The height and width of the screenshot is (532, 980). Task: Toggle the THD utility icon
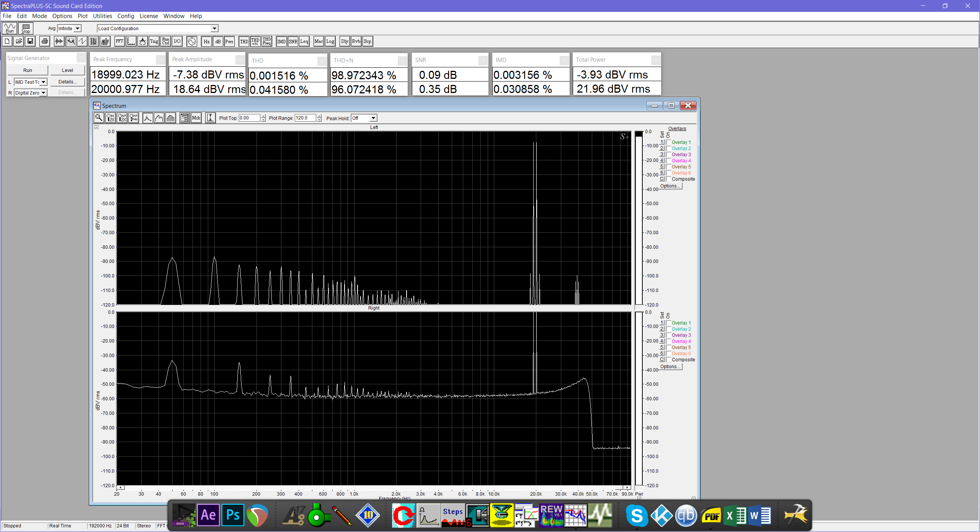point(244,41)
